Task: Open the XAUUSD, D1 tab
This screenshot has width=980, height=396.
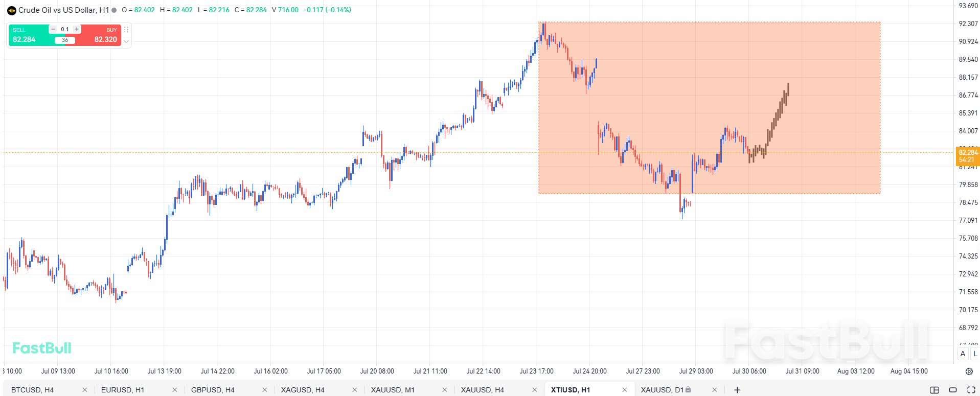Action: point(662,390)
